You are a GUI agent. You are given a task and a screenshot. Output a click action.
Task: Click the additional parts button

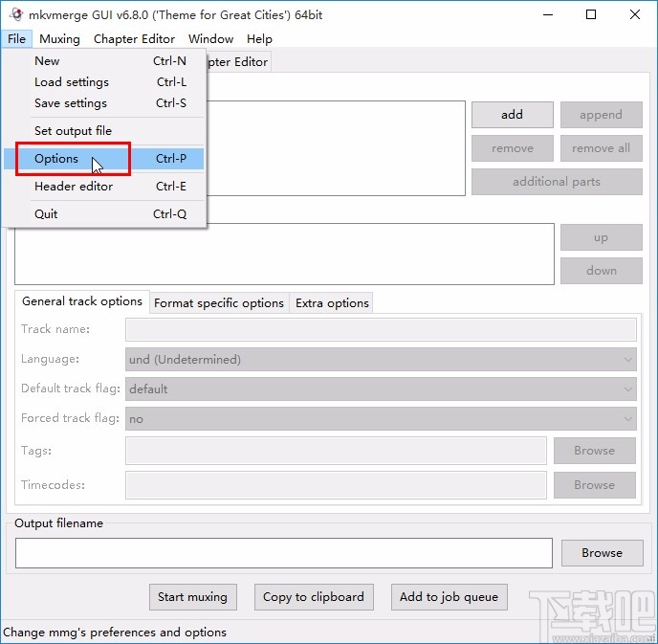coord(557,182)
